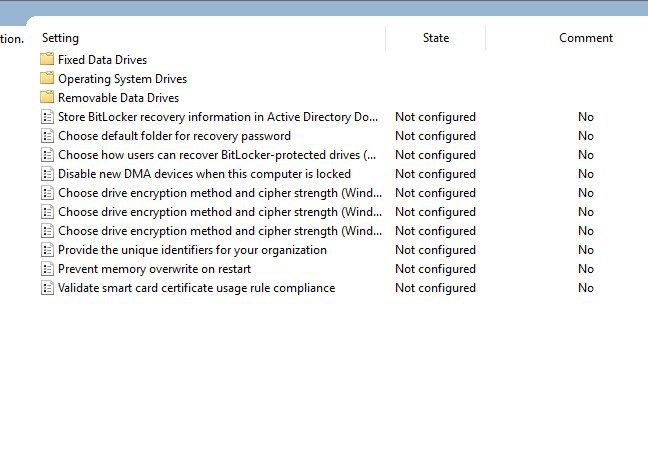Viewport: 648px width, 468px height.
Task: Select Provide the unique identifiers for your organization
Action: [x=192, y=250]
